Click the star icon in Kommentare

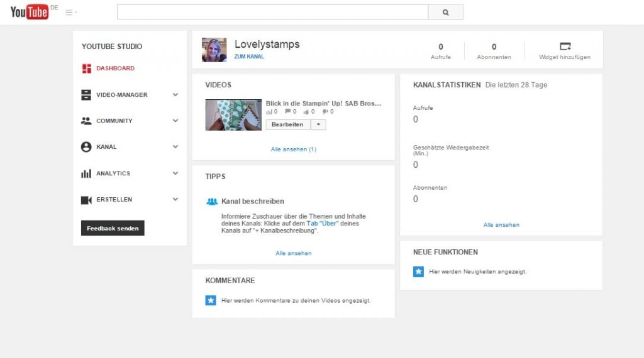[x=211, y=301]
